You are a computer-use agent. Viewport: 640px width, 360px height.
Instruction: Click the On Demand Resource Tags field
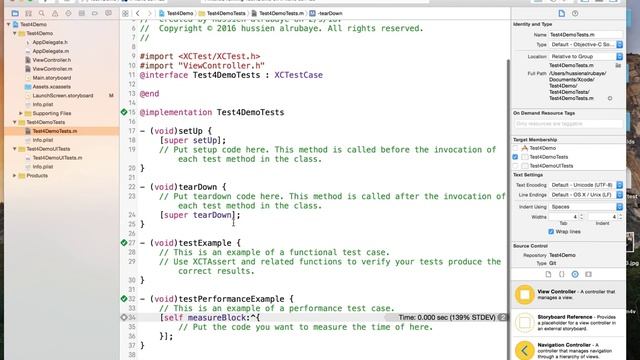point(568,124)
